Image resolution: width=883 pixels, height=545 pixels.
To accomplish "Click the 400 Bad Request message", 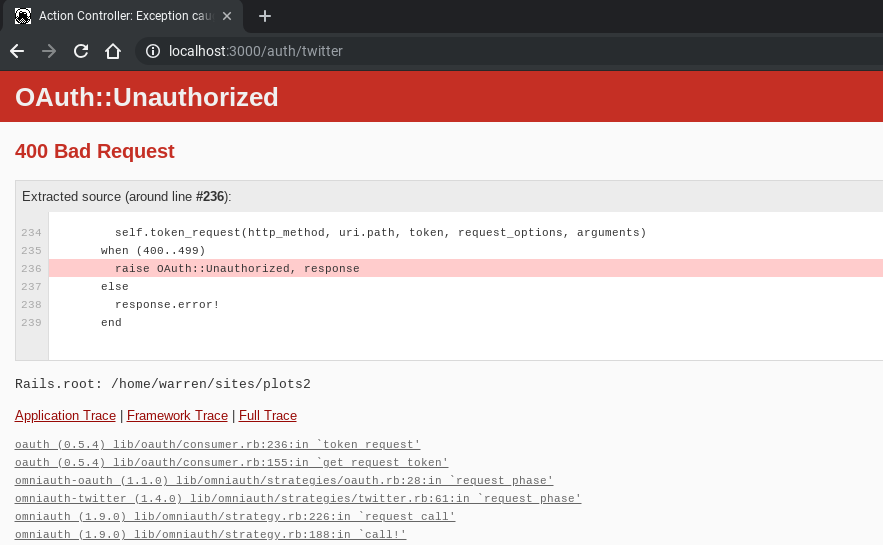I will [x=95, y=151].
